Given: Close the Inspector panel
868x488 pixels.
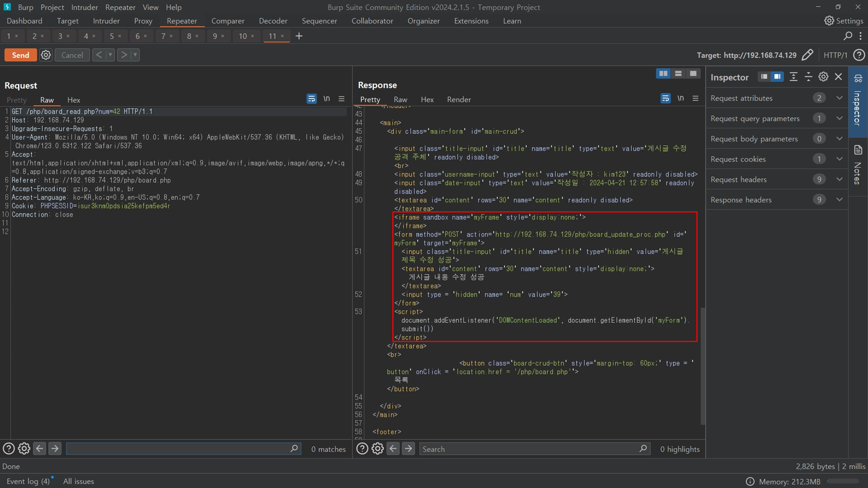Looking at the screenshot, I should click(838, 77).
